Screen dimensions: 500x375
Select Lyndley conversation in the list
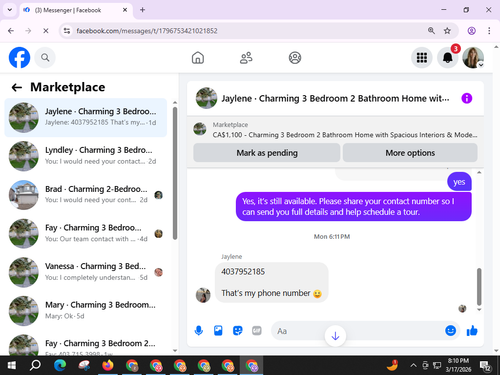[x=86, y=156]
